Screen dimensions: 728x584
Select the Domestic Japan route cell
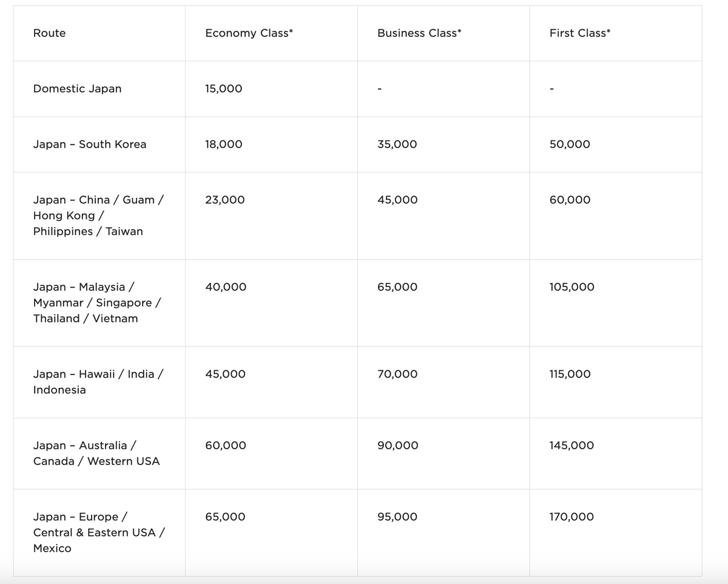tap(77, 89)
